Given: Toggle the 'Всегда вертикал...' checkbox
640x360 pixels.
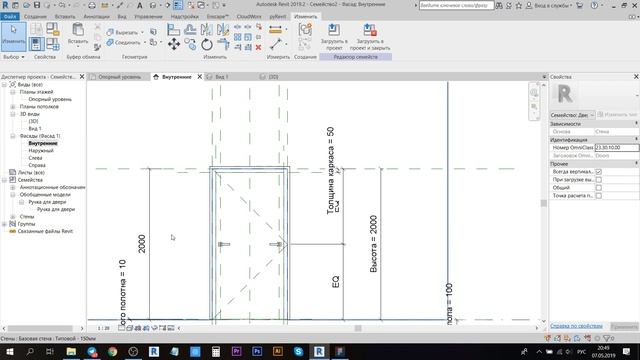Looking at the screenshot, I should pyautogui.click(x=598, y=172).
